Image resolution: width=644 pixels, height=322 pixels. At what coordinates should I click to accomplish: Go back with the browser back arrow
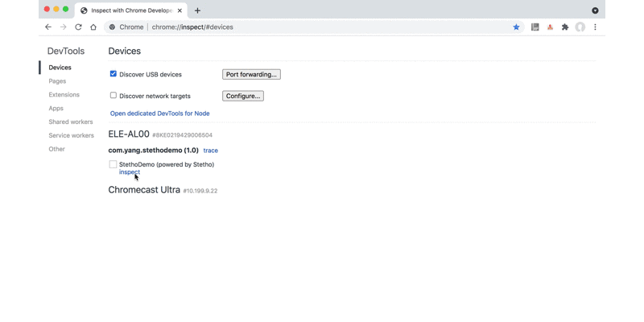tap(48, 27)
